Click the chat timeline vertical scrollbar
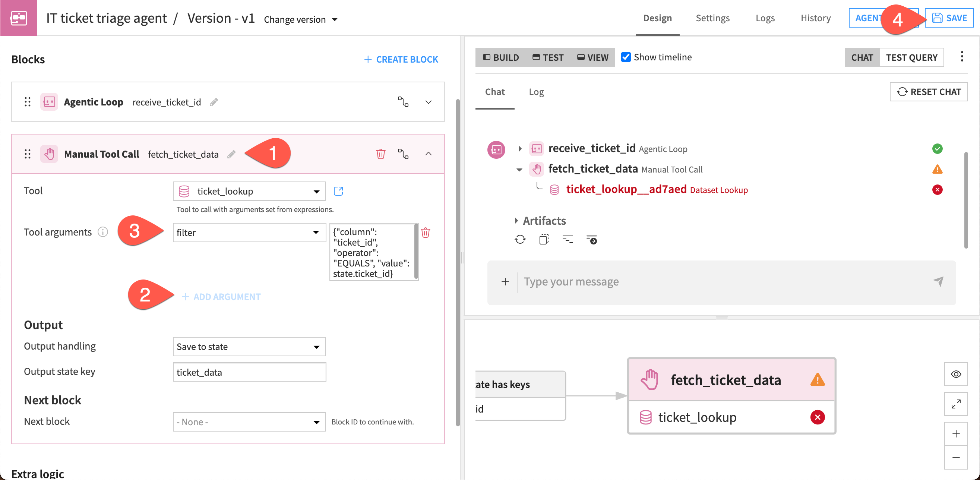 tap(965, 200)
